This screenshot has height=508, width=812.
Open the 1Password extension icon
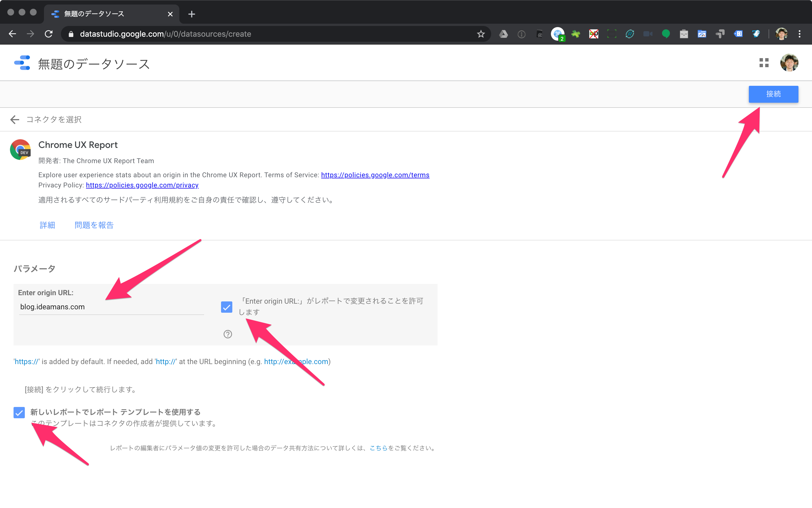tap(521, 34)
